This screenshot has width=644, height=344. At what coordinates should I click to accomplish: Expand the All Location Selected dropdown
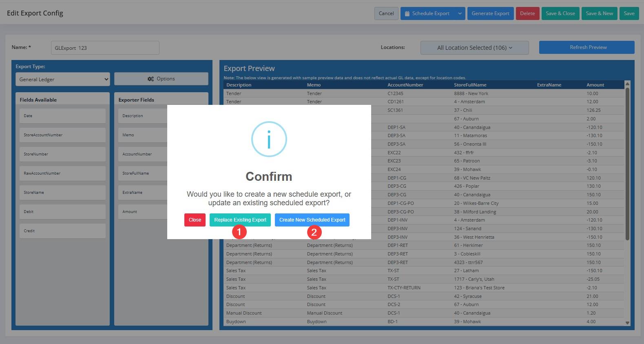[x=474, y=48]
